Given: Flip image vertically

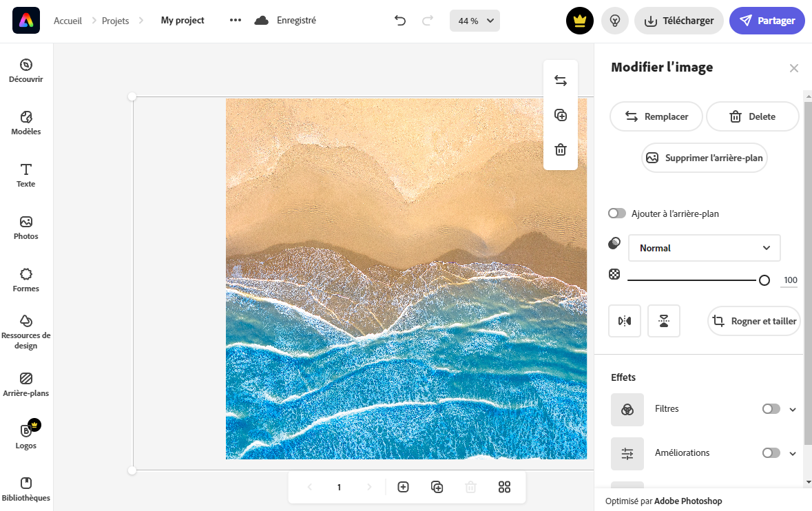Looking at the screenshot, I should 664,321.
